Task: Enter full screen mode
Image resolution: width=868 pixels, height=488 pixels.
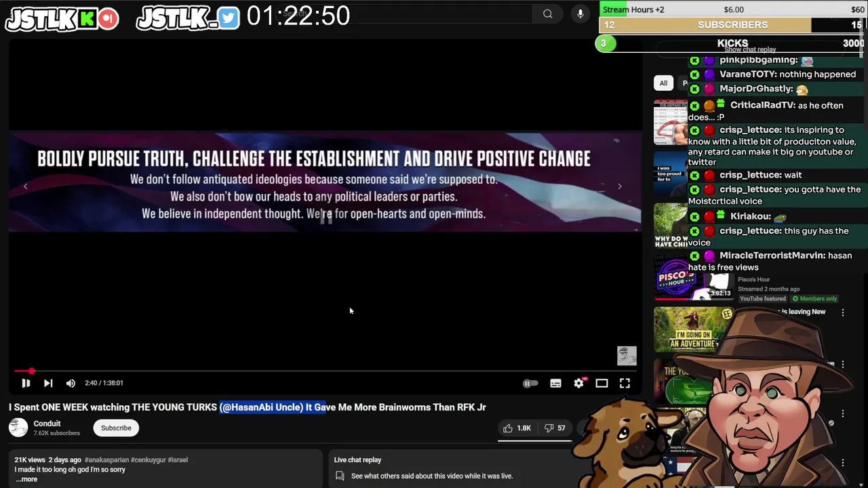Action: tap(625, 383)
